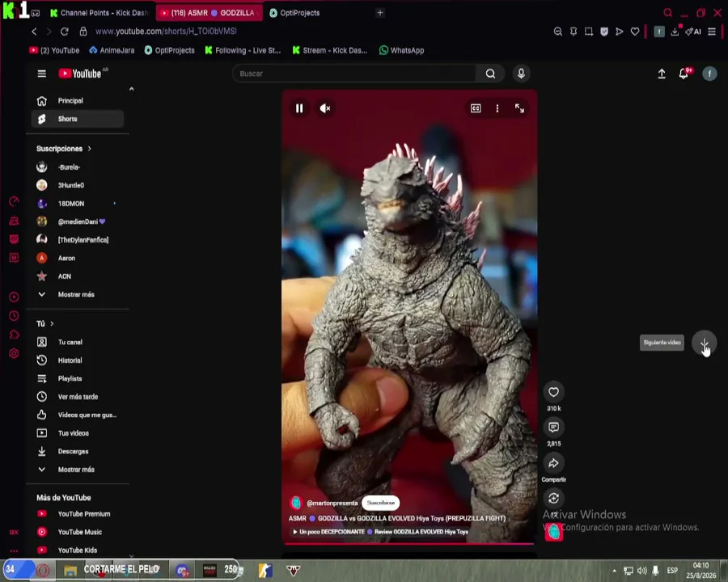Like the Godzilla Short

point(553,392)
